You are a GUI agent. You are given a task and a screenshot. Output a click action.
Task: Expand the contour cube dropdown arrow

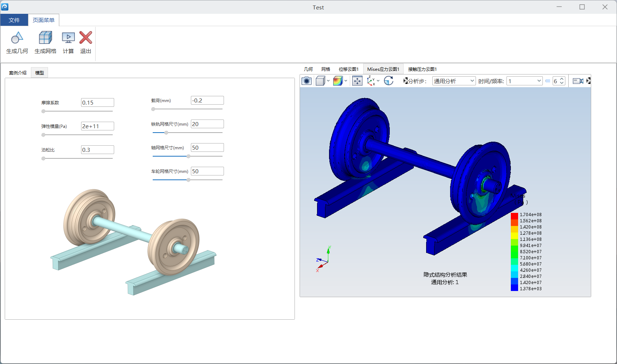[x=346, y=81]
